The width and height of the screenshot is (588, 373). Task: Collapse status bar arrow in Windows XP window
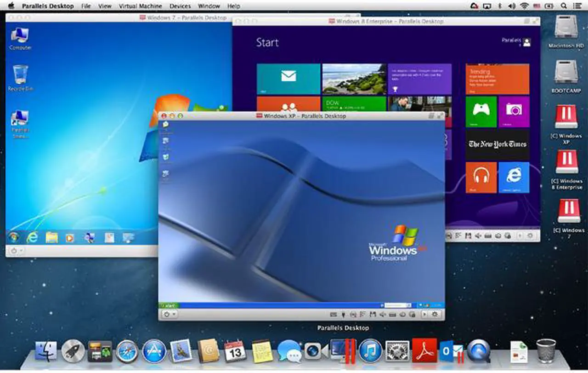[x=424, y=315]
